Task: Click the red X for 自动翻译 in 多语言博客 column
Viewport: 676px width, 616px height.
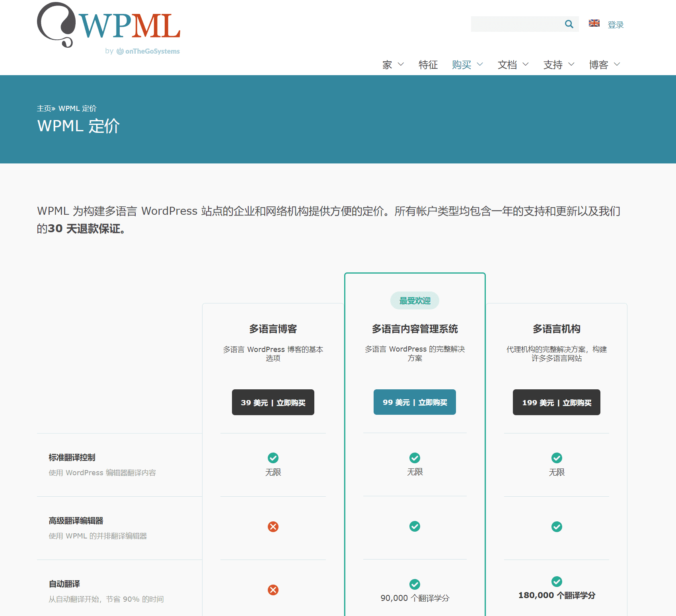Action: (273, 590)
